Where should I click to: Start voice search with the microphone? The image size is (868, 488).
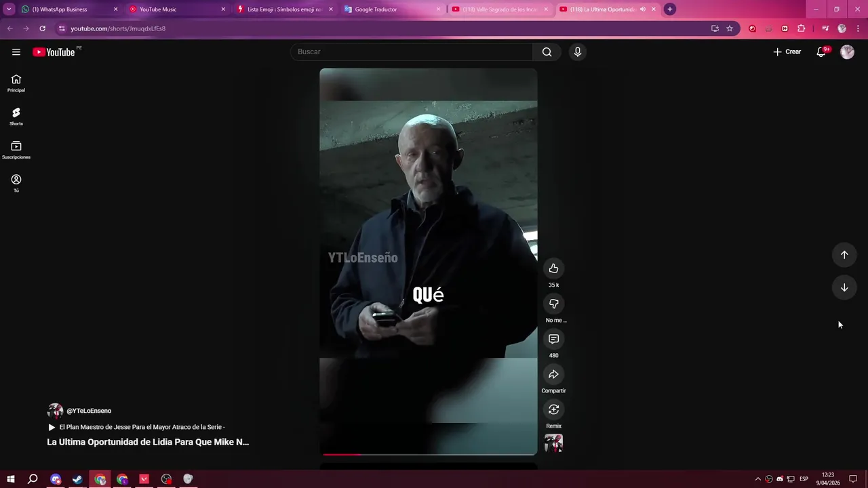point(577,52)
